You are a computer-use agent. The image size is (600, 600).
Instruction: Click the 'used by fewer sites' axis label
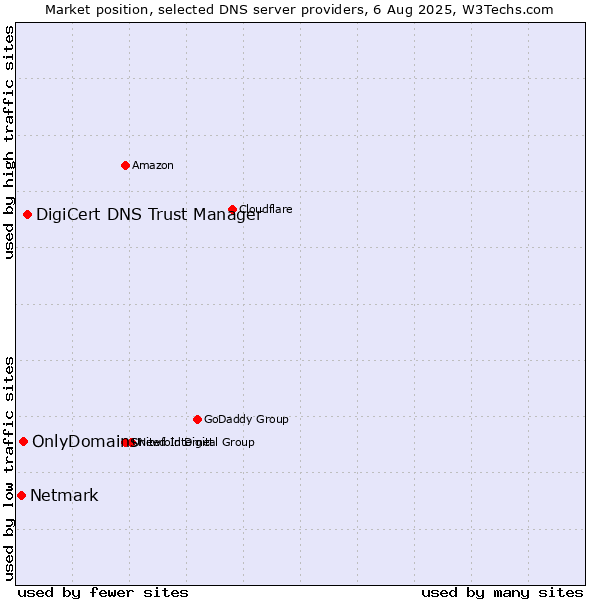tap(103, 592)
